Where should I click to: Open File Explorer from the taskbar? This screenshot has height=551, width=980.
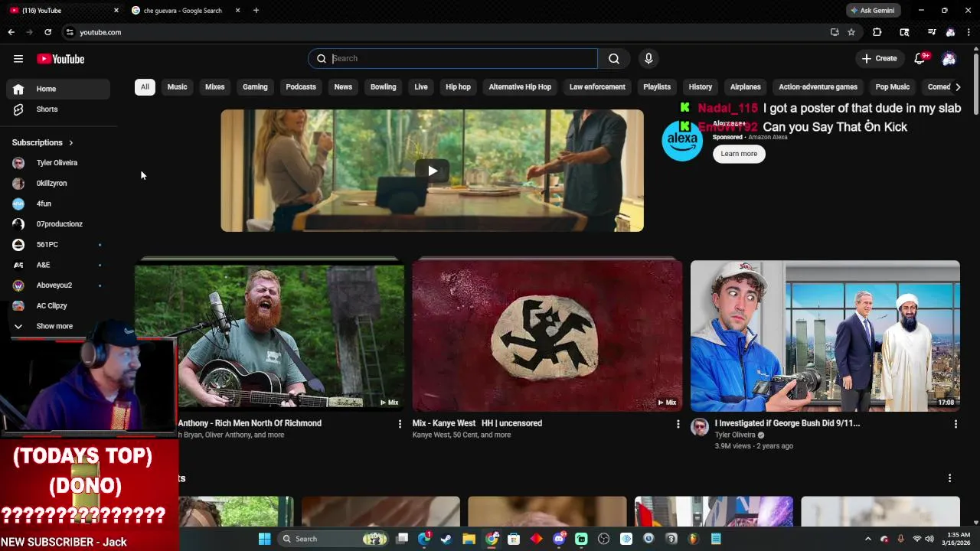coord(469,539)
